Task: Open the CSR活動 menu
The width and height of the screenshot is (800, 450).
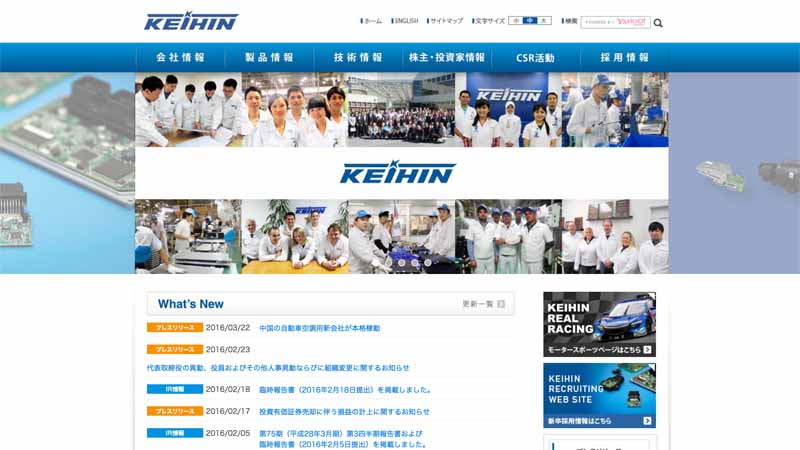Action: tap(535, 58)
